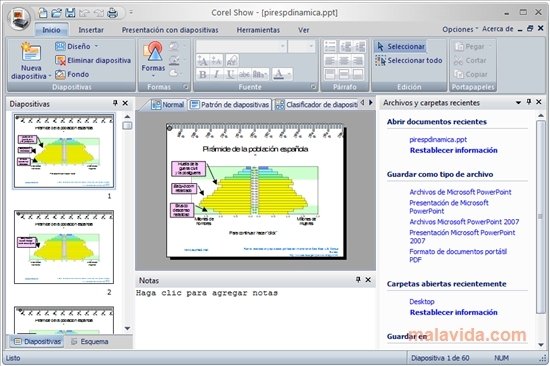Click Acerca de
Viewport: 550px width, 366px height.
(497, 29)
